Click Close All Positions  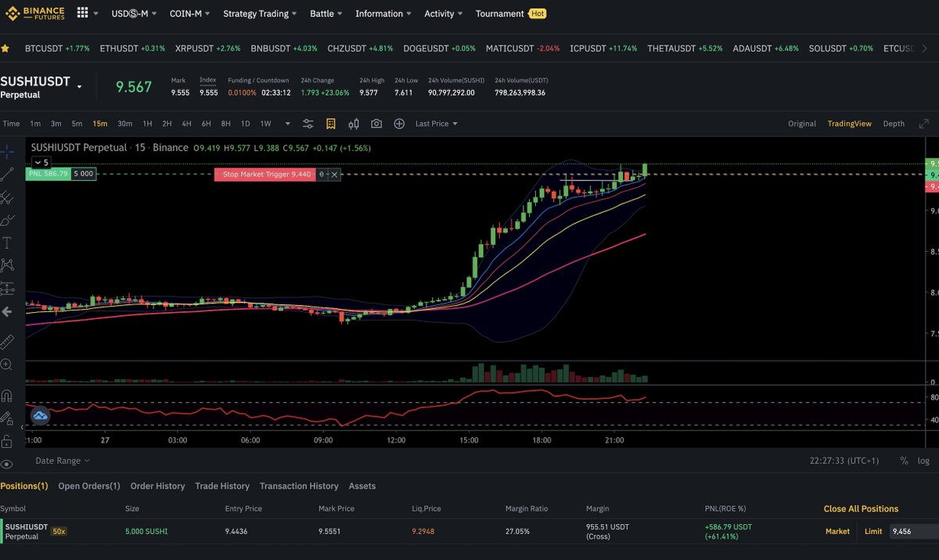(861, 508)
